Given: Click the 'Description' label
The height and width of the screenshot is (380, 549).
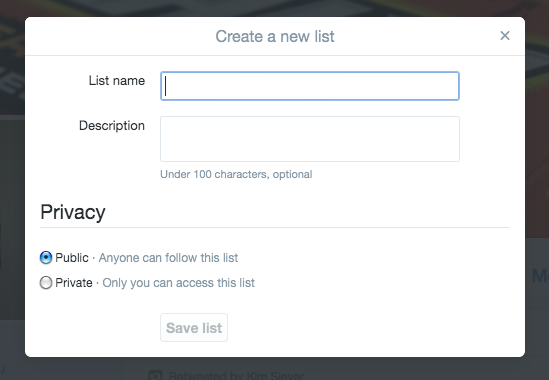Looking at the screenshot, I should click(112, 126).
